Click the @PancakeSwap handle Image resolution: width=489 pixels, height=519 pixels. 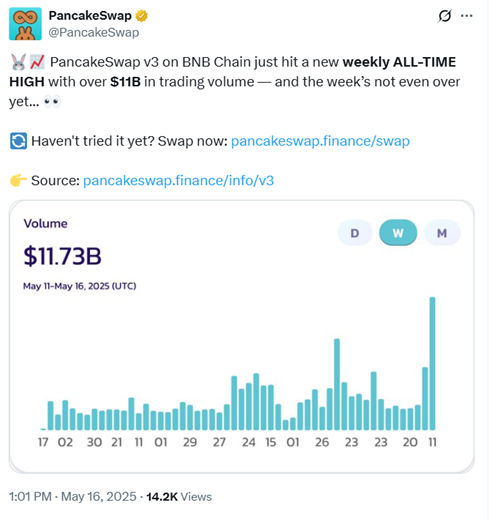(94, 33)
